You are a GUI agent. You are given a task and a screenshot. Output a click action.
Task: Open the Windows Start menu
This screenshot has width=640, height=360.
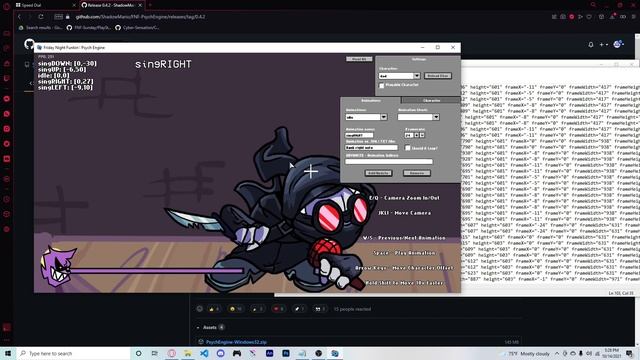pyautogui.click(x=8, y=353)
